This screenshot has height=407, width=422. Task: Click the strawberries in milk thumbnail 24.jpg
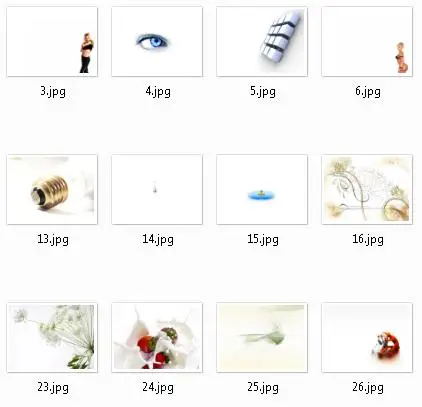157,337
